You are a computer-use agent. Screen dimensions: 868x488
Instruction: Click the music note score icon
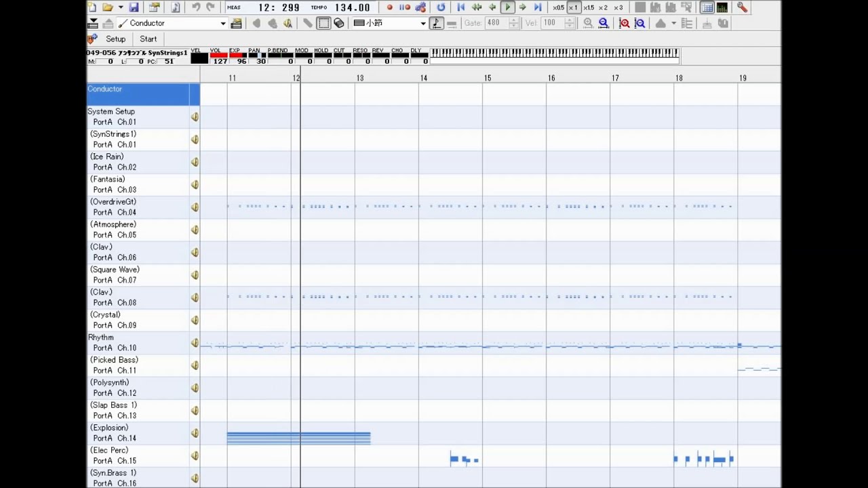pyautogui.click(x=175, y=7)
